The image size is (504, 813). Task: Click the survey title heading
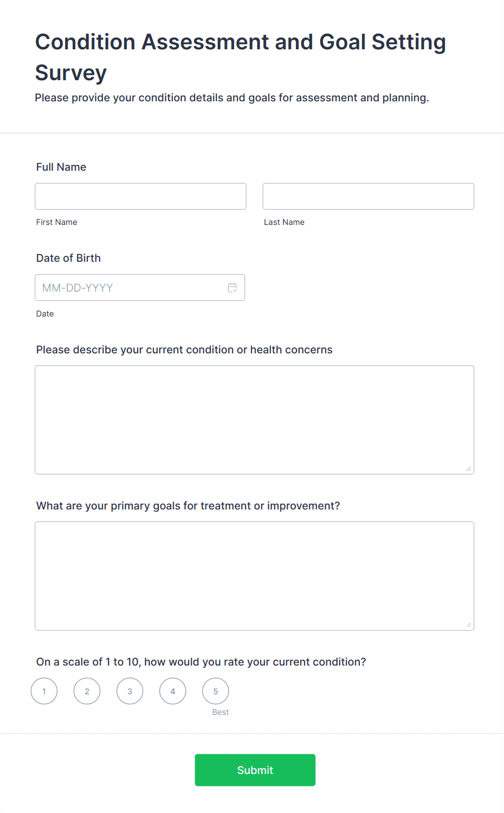[241, 57]
